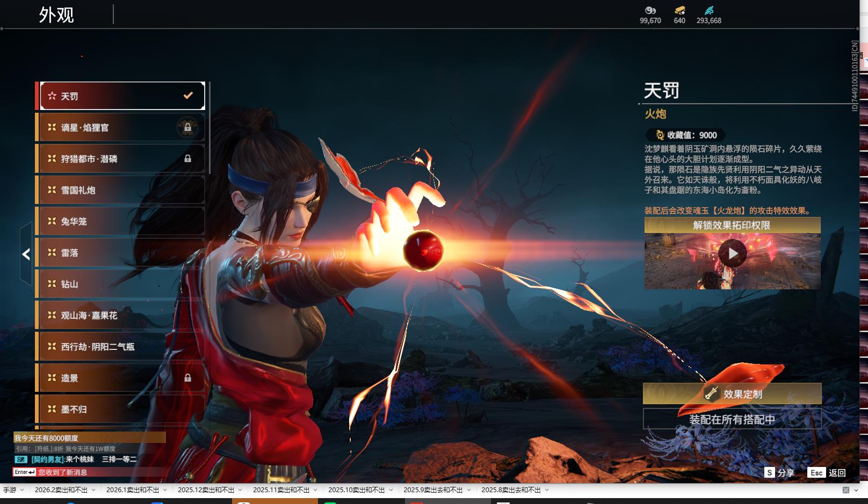Collapse the left skin list panel arrow
This screenshot has height=504, width=868.
click(26, 254)
